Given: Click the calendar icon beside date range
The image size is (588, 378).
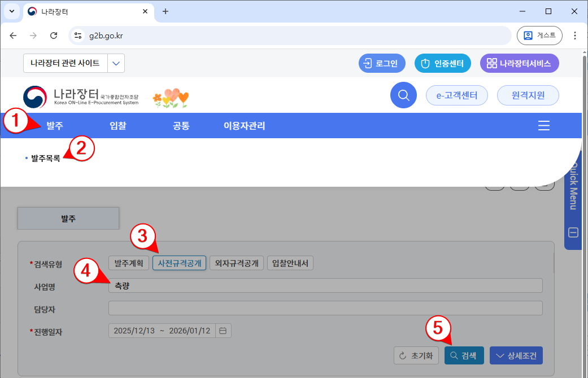Looking at the screenshot, I should (x=223, y=331).
